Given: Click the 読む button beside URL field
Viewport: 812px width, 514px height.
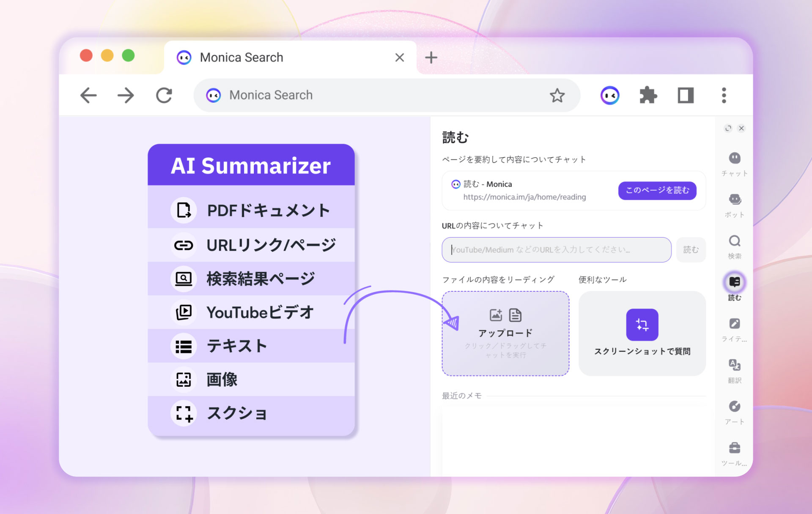Looking at the screenshot, I should 691,250.
